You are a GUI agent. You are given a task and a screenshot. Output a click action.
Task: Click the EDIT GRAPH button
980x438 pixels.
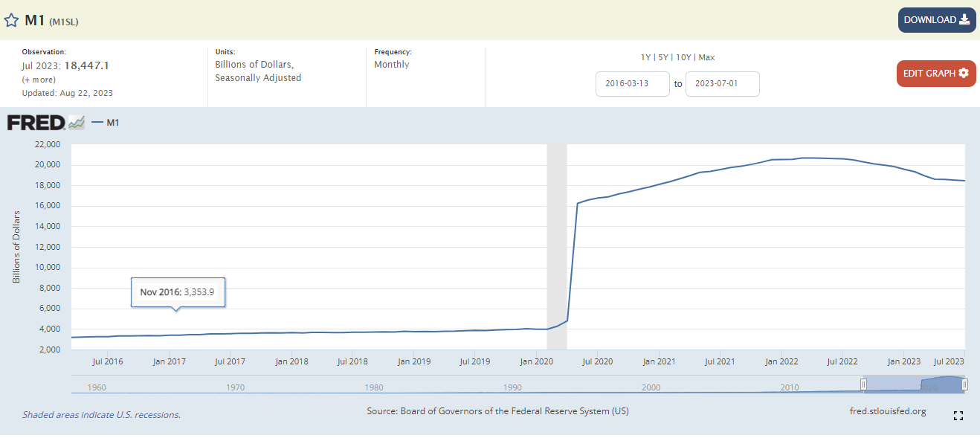[936, 73]
